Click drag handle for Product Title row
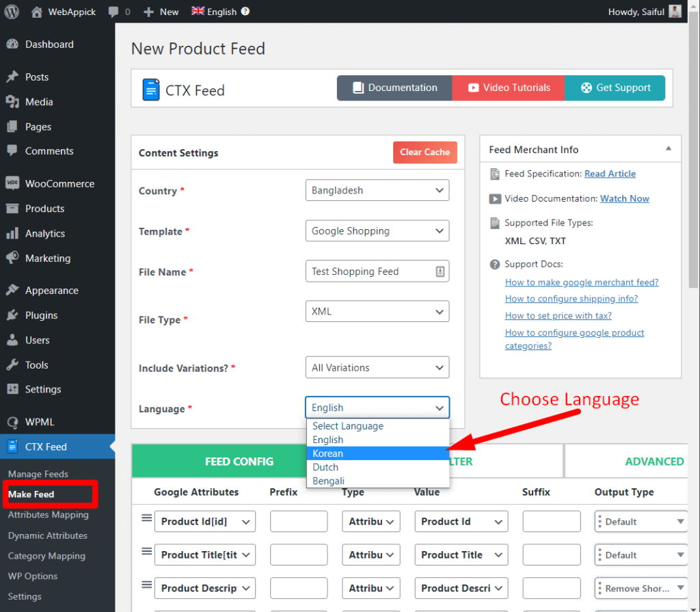 [x=147, y=551]
